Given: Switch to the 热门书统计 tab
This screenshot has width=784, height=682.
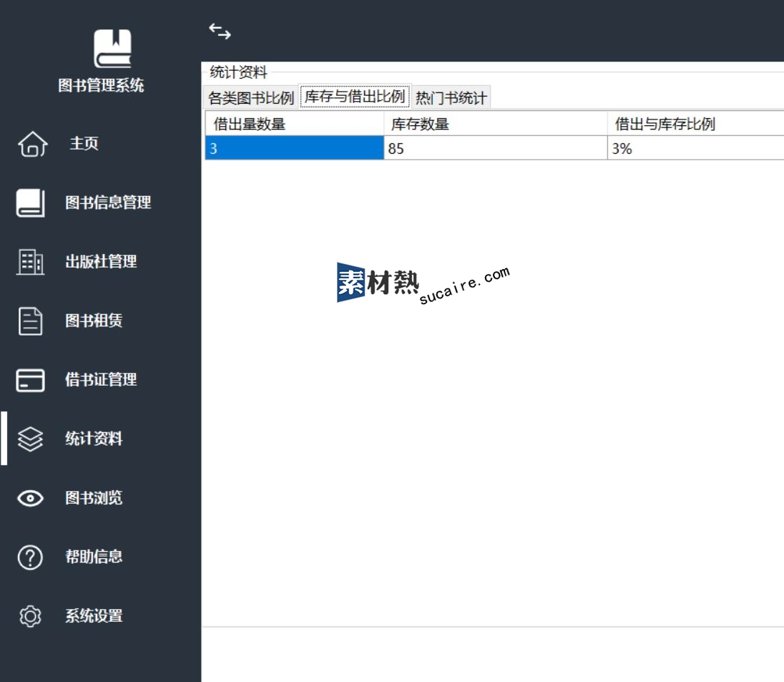Looking at the screenshot, I should (451, 97).
